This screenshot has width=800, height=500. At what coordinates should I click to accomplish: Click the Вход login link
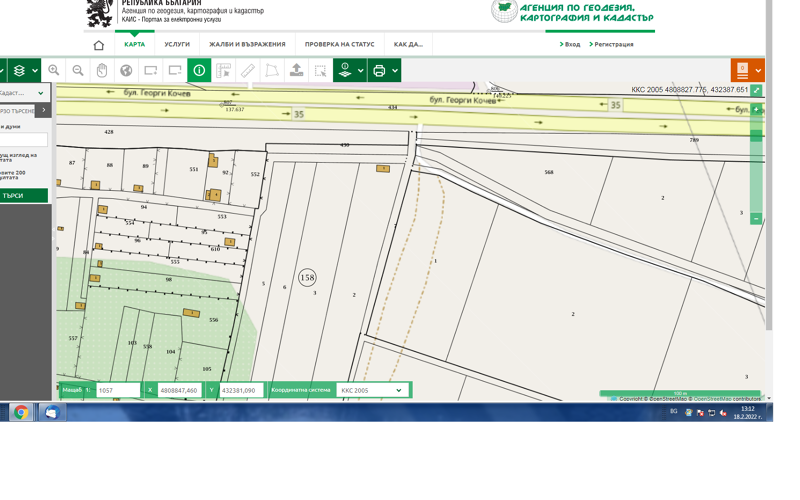click(x=570, y=44)
